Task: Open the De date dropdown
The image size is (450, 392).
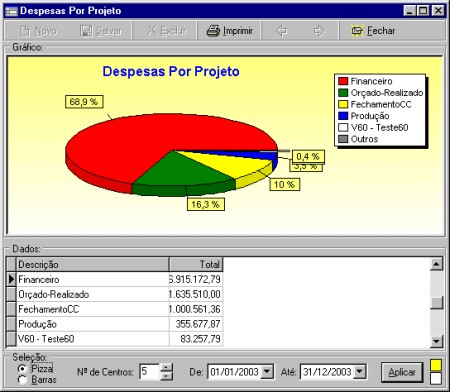Action: [x=267, y=372]
